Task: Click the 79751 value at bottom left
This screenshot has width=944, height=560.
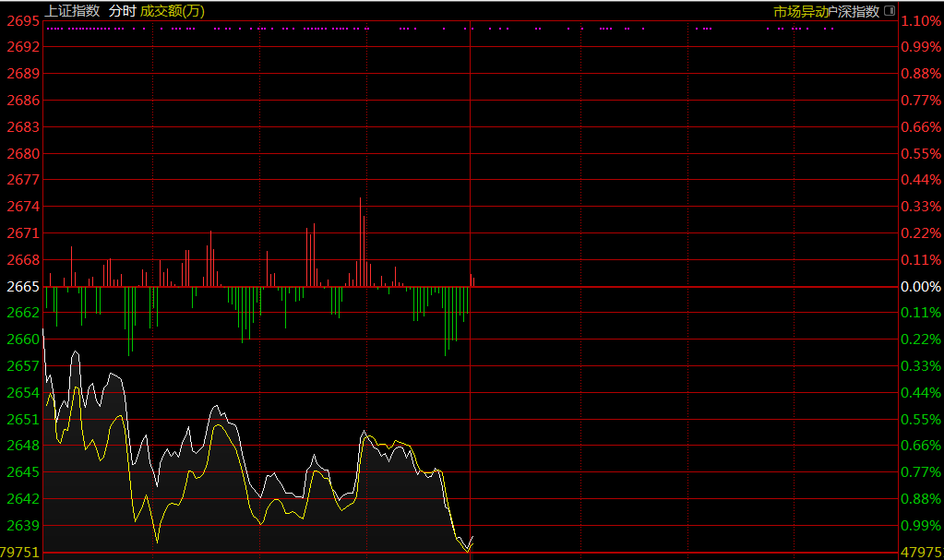Action: (20, 553)
